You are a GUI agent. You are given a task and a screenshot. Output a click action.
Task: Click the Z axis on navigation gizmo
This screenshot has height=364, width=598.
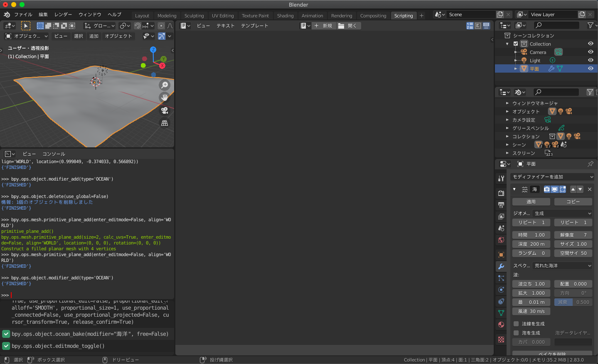click(x=153, y=49)
